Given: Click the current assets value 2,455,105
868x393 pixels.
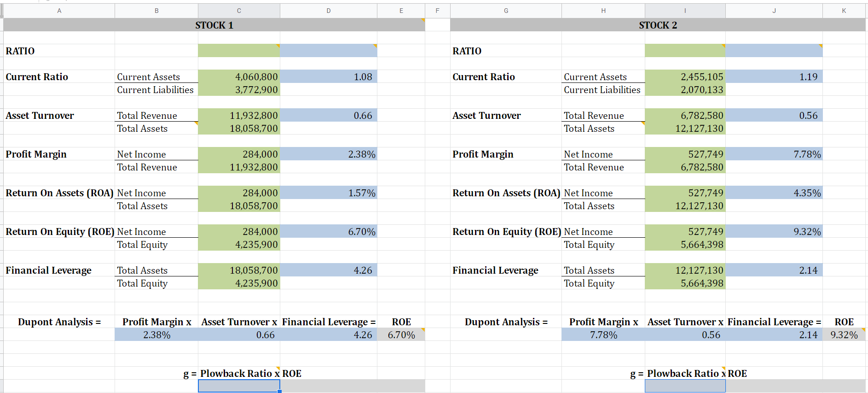Looking at the screenshot, I should [x=685, y=76].
